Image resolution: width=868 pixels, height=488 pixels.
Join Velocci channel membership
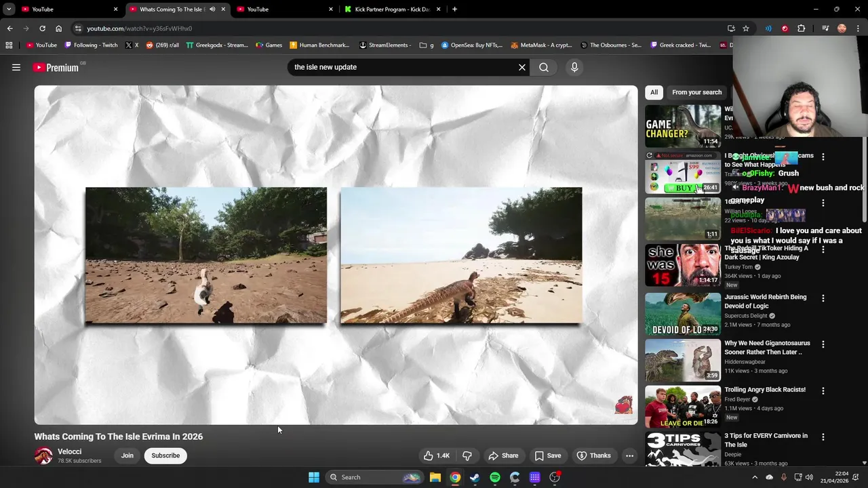(127, 455)
